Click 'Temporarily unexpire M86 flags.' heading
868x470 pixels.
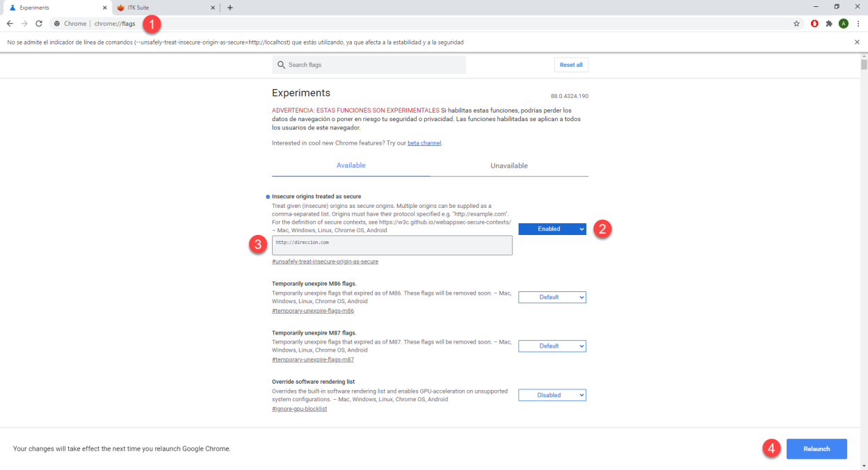(x=314, y=284)
